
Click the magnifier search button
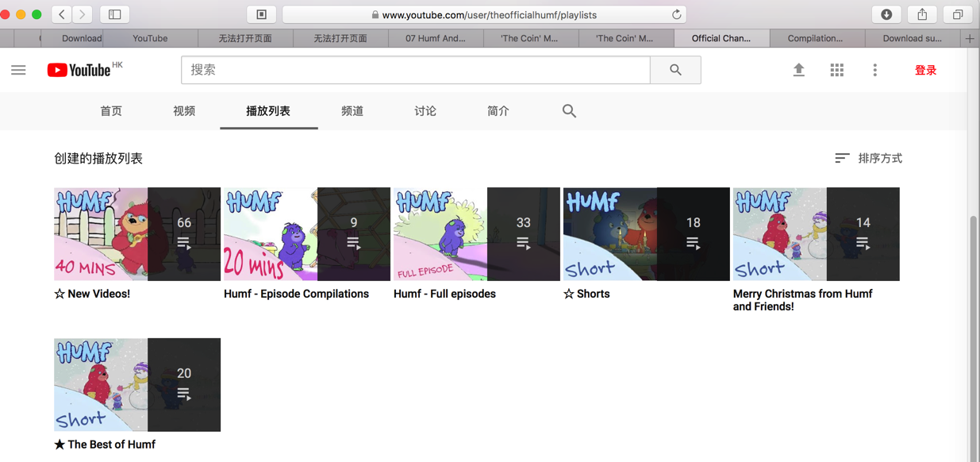675,70
